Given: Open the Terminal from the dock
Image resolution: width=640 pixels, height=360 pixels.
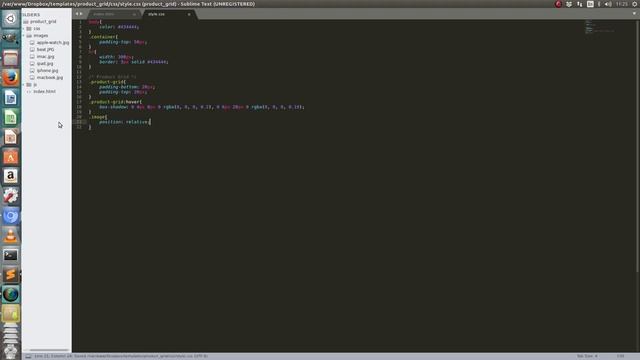Looking at the screenshot, I should tap(11, 255).
